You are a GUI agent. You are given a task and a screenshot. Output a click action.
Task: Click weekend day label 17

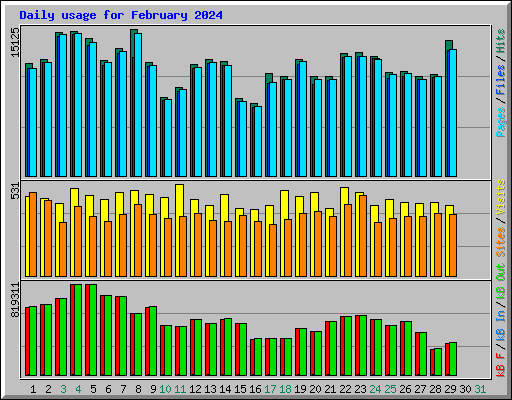[x=270, y=389]
